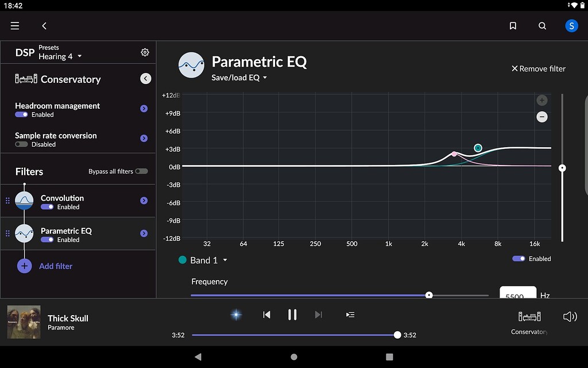Image resolution: width=588 pixels, height=368 pixels.
Task: Switch on Bypass all filters
Action: pos(141,171)
